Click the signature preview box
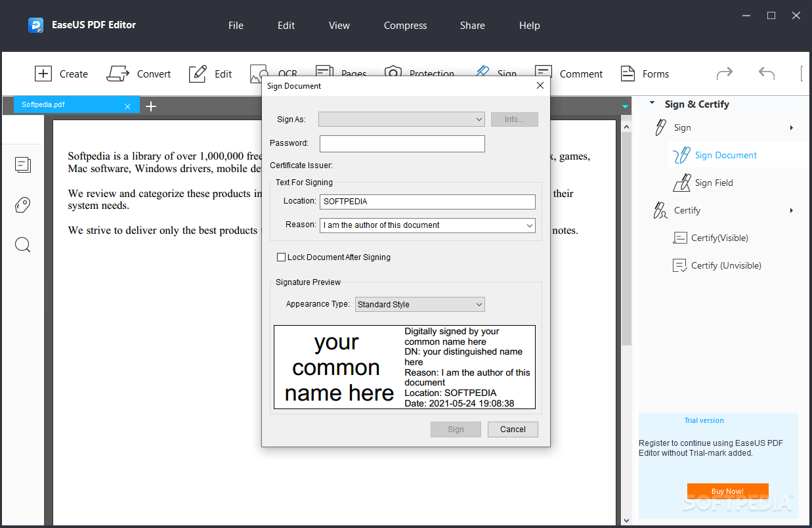Viewport: 812px width, 528px height. pos(404,367)
